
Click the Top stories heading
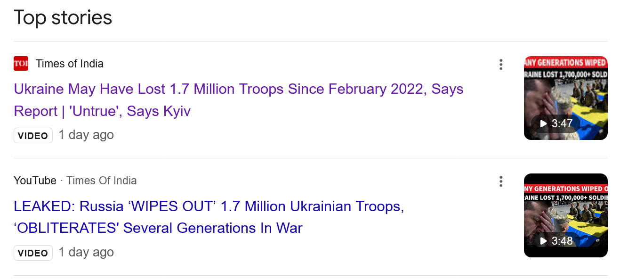(x=63, y=17)
